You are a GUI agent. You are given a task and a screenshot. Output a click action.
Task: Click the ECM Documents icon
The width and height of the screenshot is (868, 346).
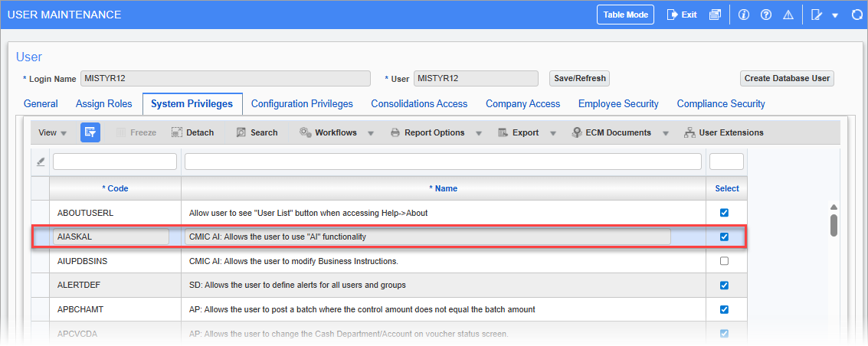(x=576, y=132)
